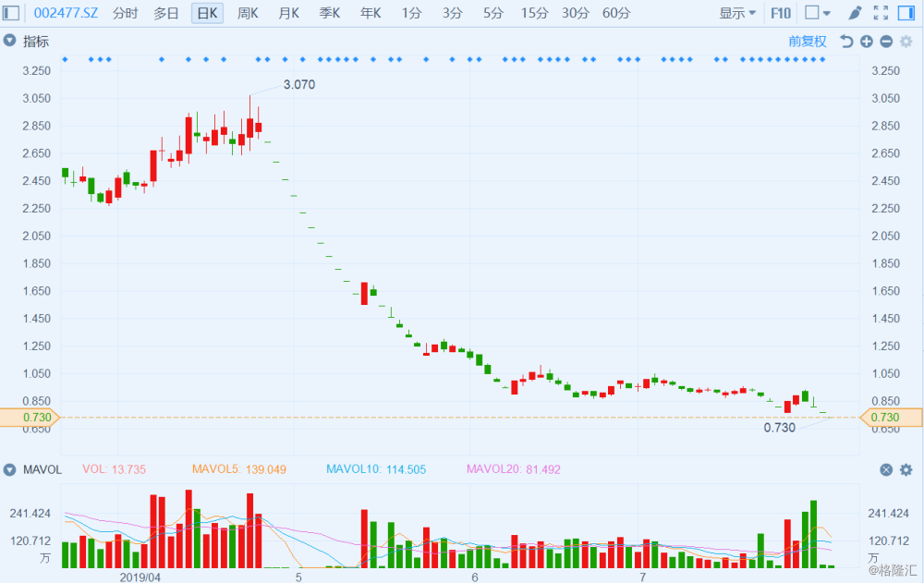Switch to the 分时 intraday tab

125,13
